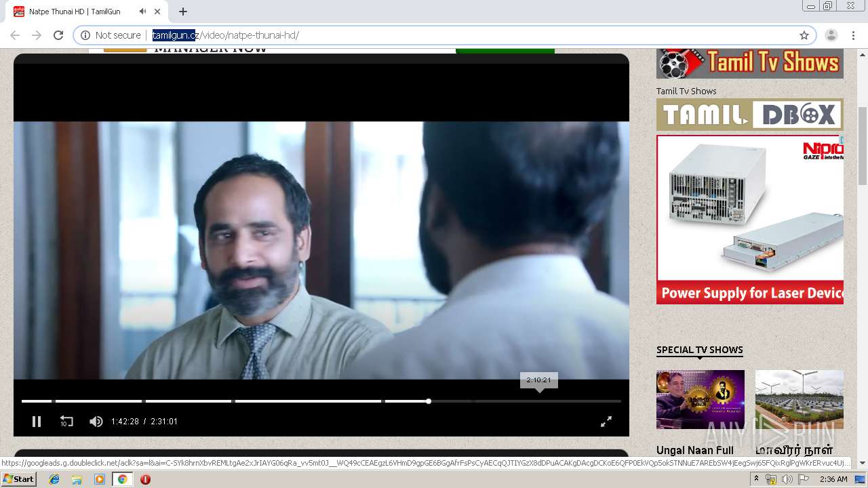Click Show desktop button
Viewport: 868px width, 488px height.
[861, 479]
